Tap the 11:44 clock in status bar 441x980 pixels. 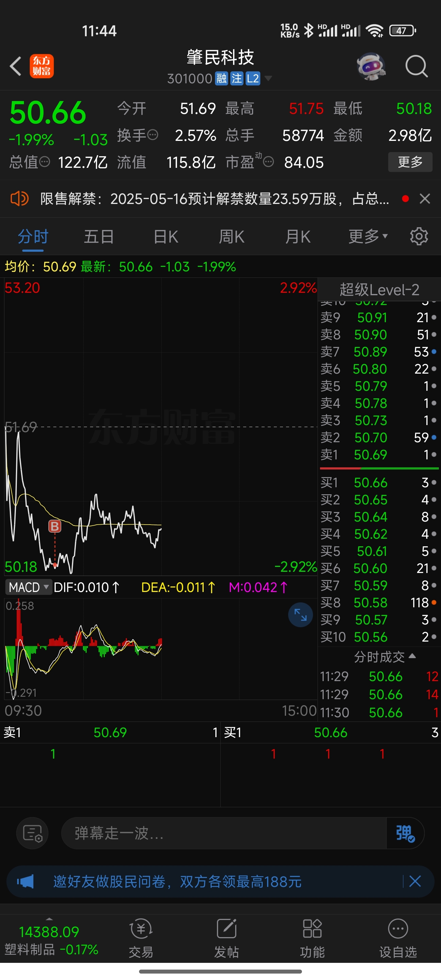[x=99, y=31]
